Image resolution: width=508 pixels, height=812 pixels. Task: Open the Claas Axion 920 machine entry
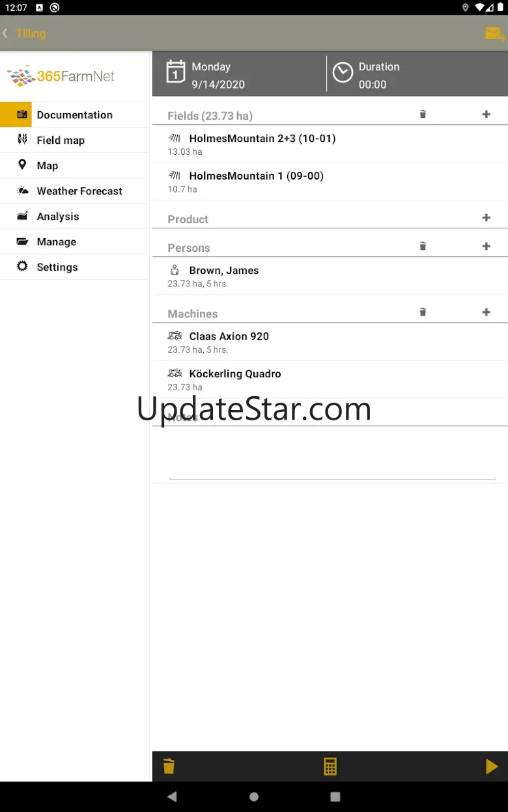(330, 342)
